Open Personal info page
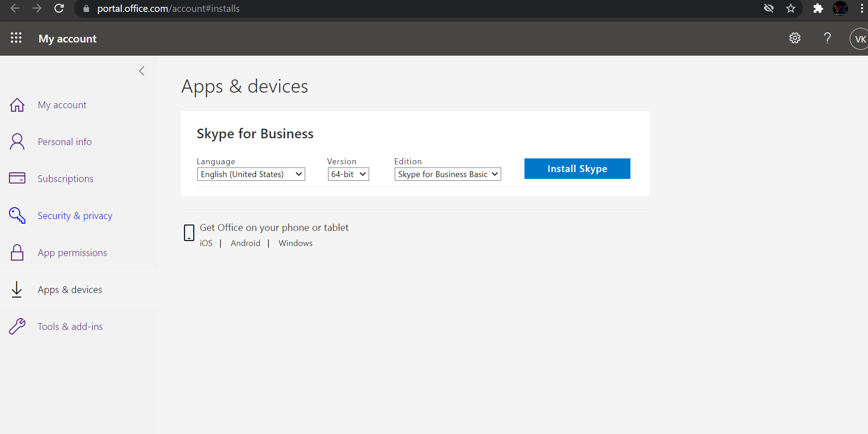 pos(65,142)
